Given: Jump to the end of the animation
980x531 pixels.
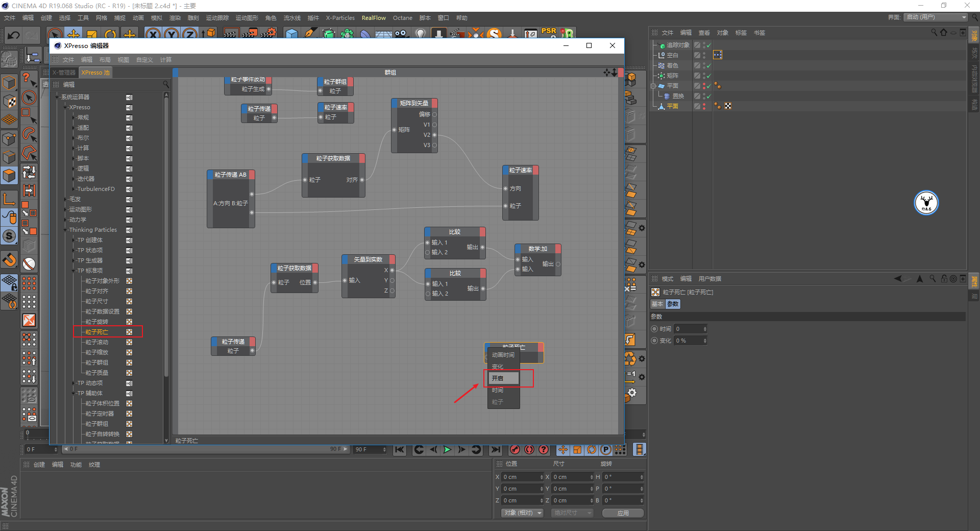Looking at the screenshot, I should click(496, 450).
